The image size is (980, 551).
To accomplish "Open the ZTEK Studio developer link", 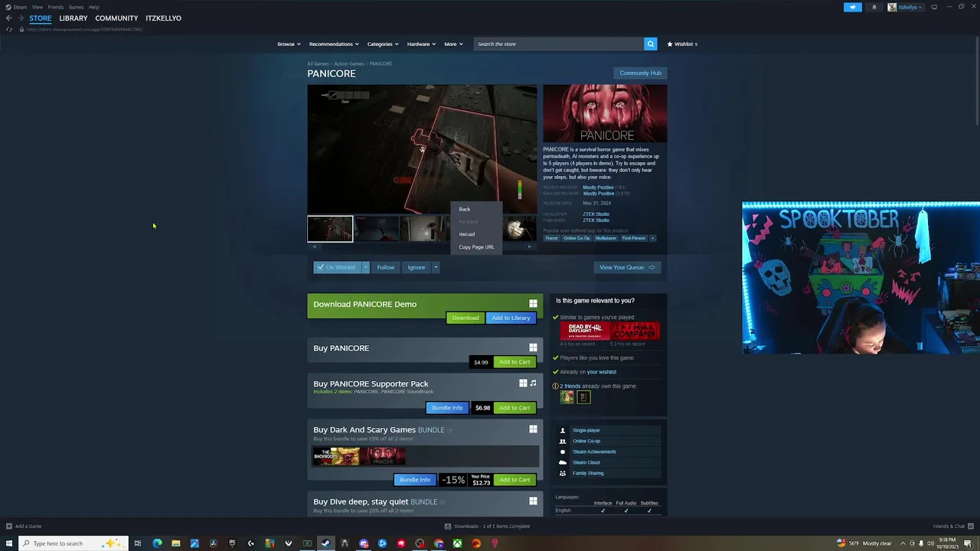I will tap(596, 214).
